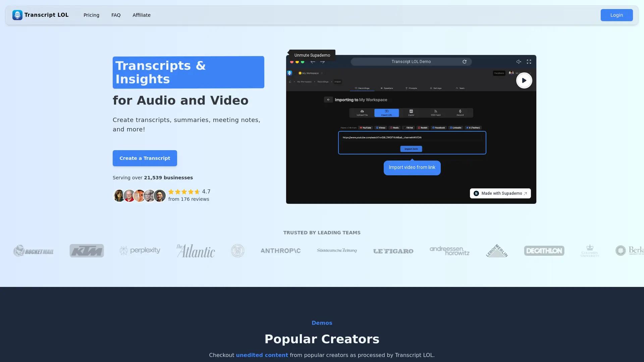Reload the Transcript LOL Demo

tap(465, 62)
